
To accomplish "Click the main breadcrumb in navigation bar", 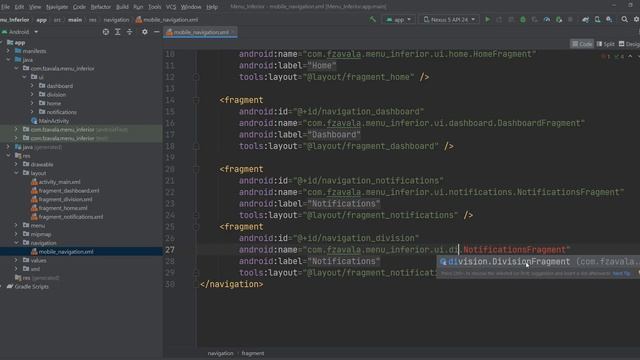I will click(75, 20).
